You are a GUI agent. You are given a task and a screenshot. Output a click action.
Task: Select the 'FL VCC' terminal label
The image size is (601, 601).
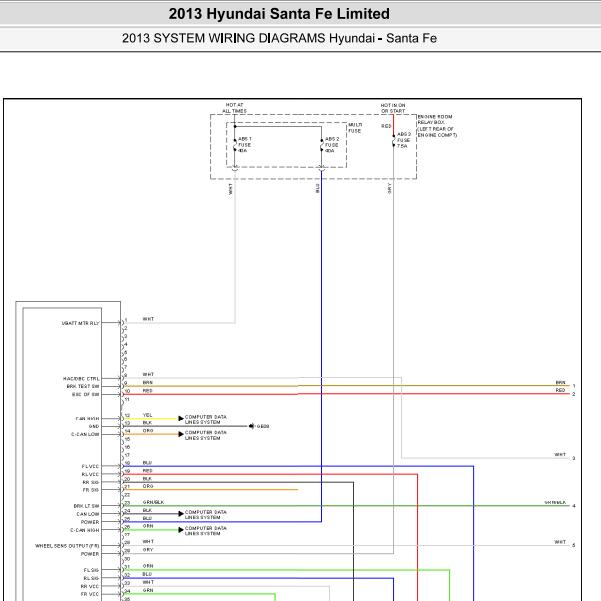(90, 466)
